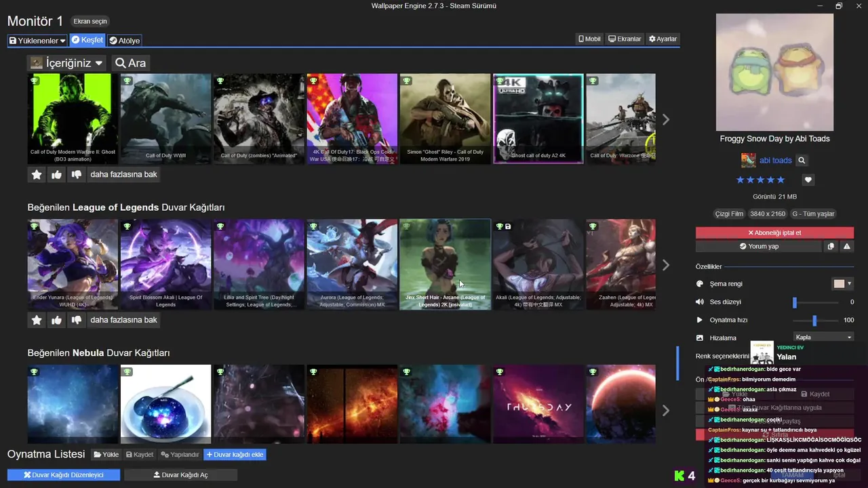Select Call of Duty Modern Warfare II Ghost wallpaper
The height and width of the screenshot is (488, 868).
[x=73, y=119]
